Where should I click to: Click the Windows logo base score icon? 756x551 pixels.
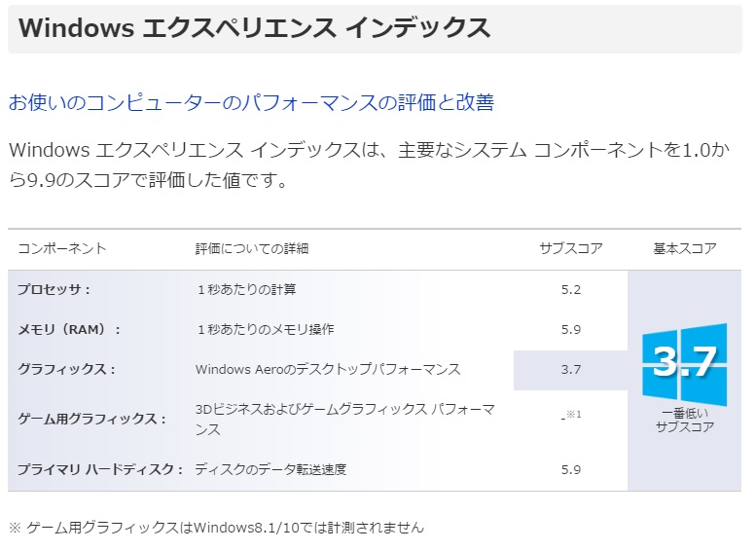point(684,363)
